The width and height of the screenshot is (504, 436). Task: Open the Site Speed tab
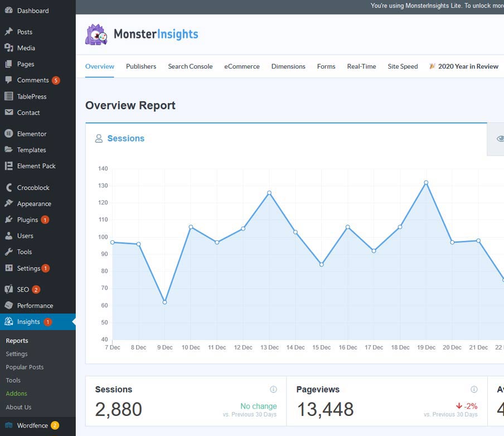(403, 66)
